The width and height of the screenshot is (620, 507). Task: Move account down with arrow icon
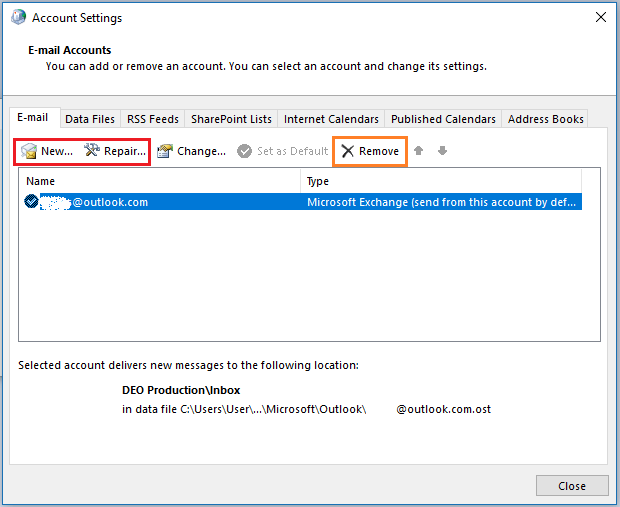pyautogui.click(x=442, y=151)
